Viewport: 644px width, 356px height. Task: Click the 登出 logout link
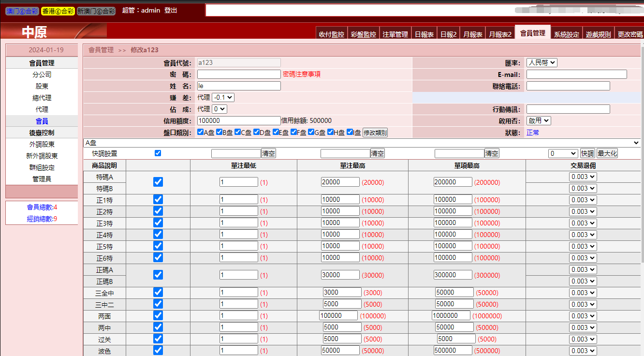click(171, 10)
